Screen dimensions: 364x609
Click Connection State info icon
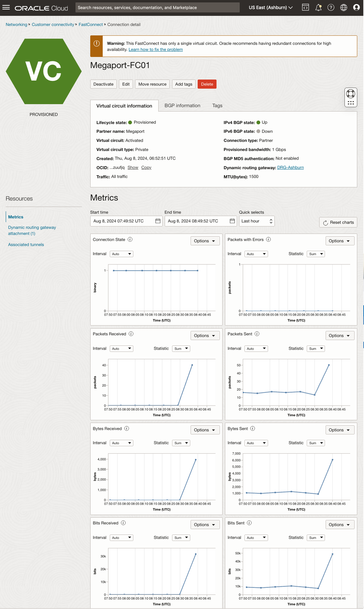tap(130, 240)
